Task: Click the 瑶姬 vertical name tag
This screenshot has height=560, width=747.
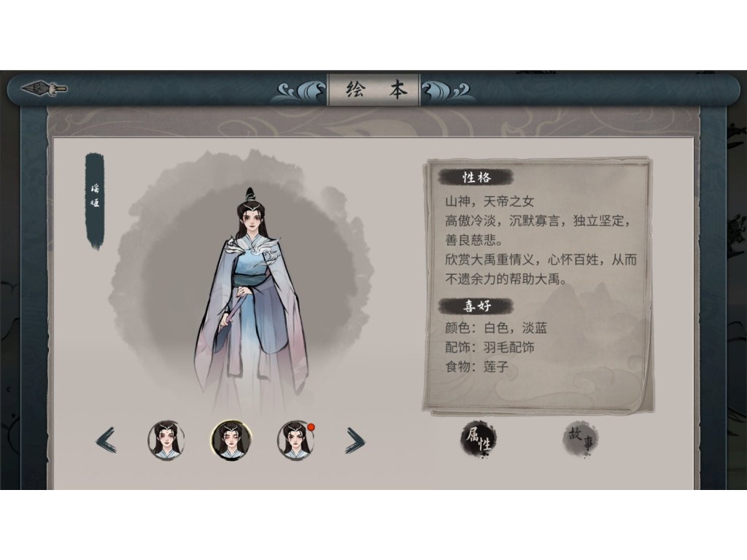Action: pyautogui.click(x=95, y=201)
